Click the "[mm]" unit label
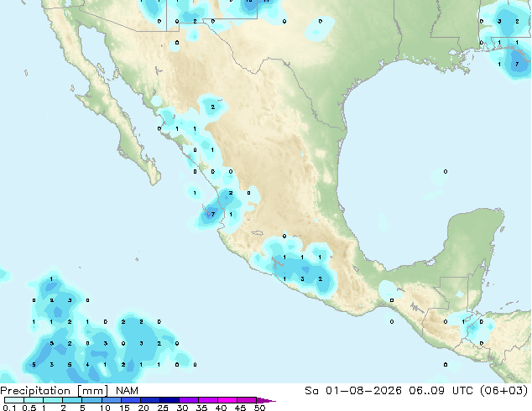 (92, 391)
